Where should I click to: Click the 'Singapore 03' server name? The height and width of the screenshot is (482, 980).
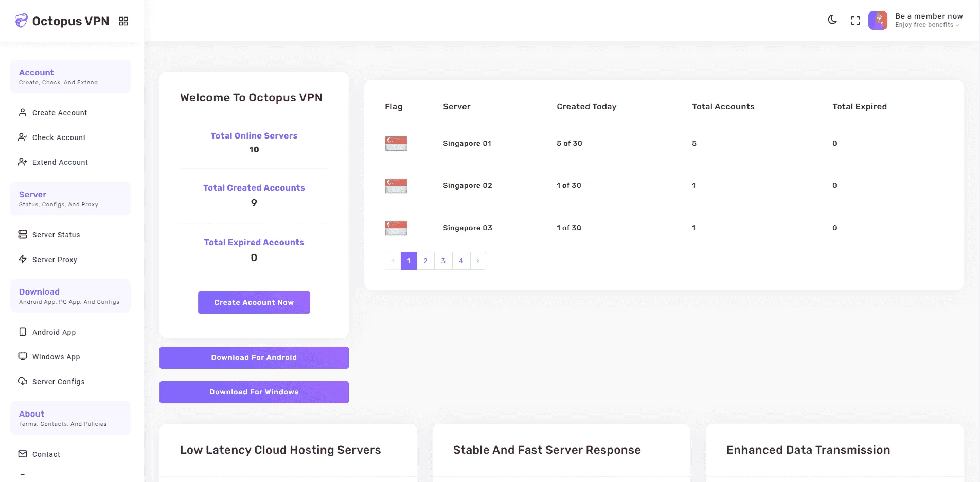pos(468,228)
